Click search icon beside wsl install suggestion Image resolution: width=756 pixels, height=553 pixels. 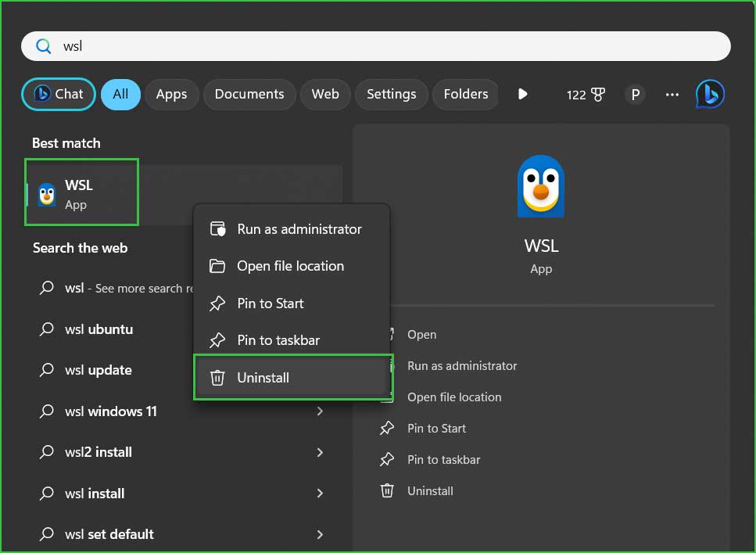46,494
